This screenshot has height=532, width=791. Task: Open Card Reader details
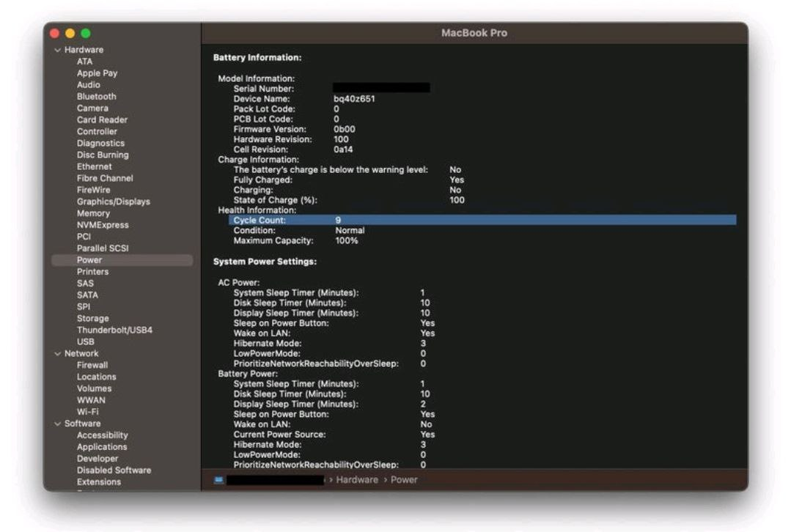coord(102,119)
